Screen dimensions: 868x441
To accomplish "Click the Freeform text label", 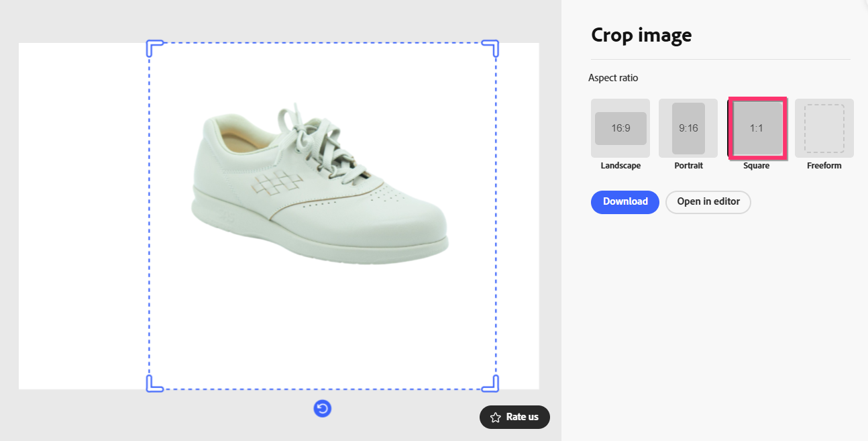I will (x=824, y=166).
